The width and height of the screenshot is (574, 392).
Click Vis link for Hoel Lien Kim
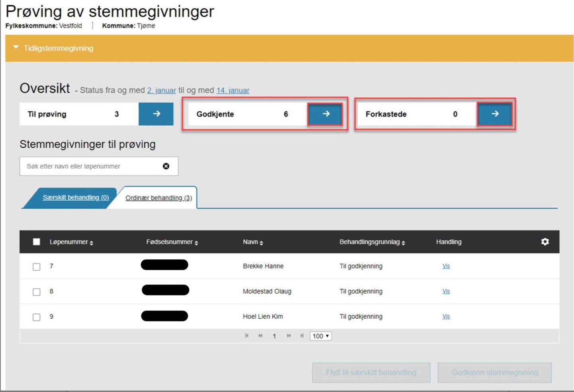click(x=446, y=316)
